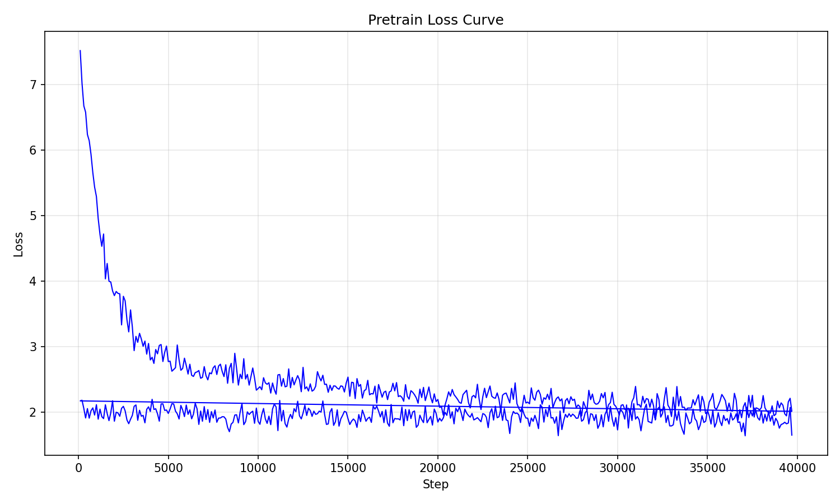840x504 pixels.
Task: Click the x-axis tick label 30000
Action: (617, 467)
